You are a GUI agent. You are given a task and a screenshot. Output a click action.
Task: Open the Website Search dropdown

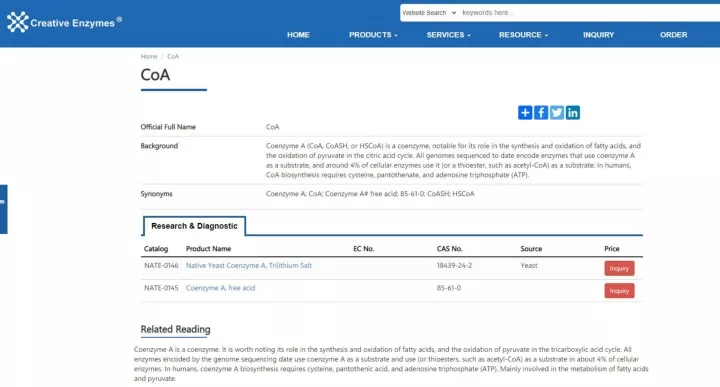429,13
